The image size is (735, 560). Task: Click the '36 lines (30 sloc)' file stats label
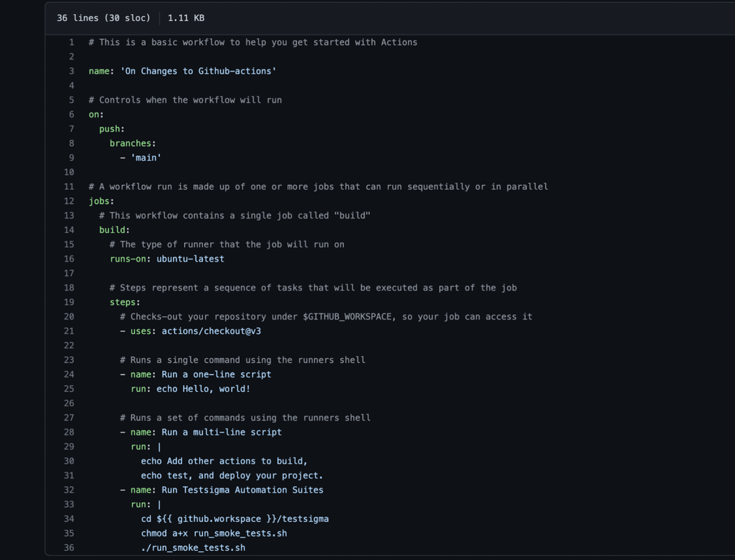tap(104, 18)
